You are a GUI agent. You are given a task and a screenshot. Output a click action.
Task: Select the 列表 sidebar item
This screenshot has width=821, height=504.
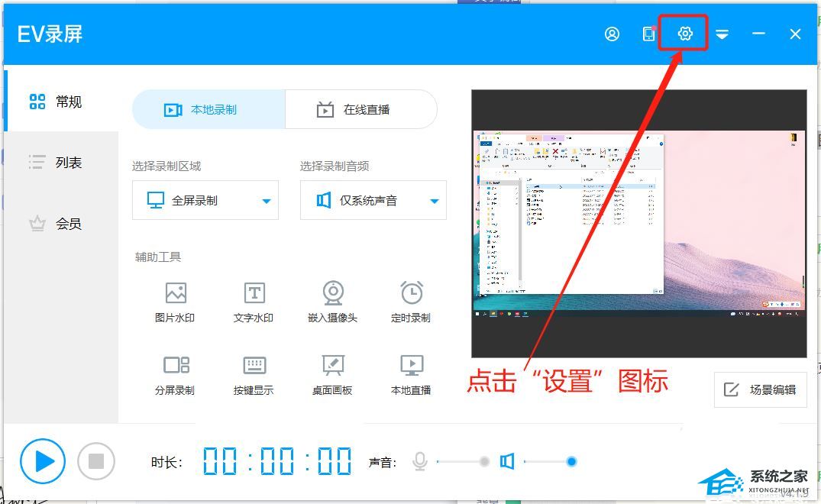61,162
